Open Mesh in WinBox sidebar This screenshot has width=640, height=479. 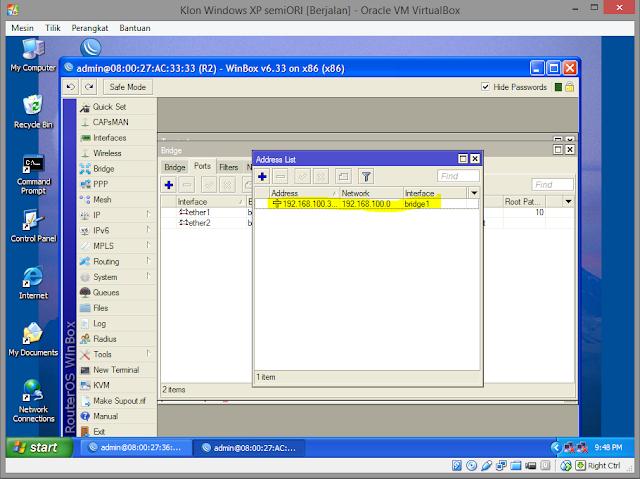tap(102, 200)
